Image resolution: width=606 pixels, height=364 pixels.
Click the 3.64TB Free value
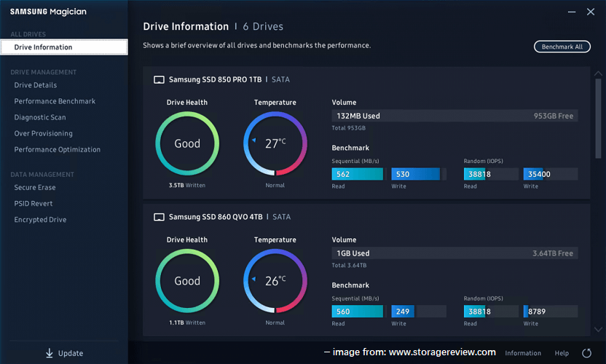pyautogui.click(x=553, y=253)
